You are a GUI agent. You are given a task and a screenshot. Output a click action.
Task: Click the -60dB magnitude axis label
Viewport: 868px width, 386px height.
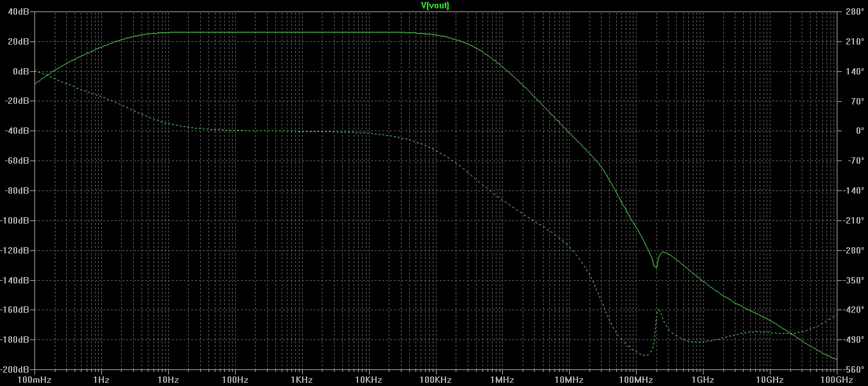click(x=18, y=161)
